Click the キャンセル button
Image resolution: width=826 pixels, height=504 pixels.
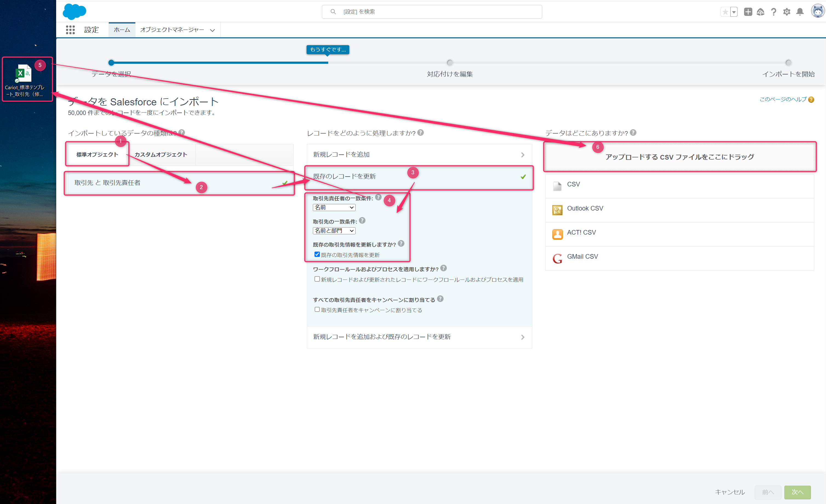(730, 492)
